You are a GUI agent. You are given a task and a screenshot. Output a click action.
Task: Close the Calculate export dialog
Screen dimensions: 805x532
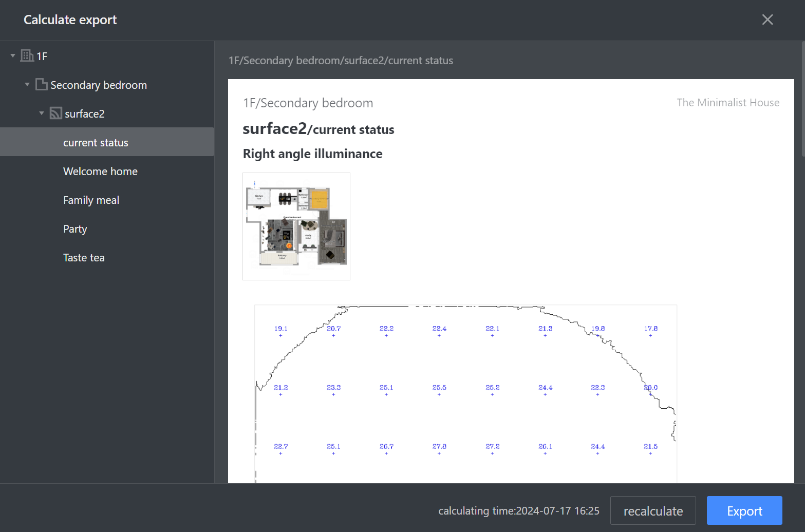767,20
